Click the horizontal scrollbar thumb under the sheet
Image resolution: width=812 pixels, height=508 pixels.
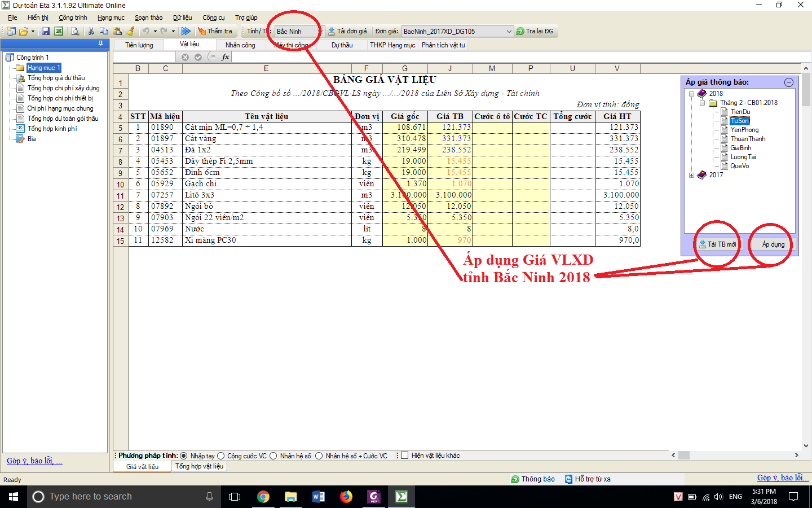coord(684,456)
